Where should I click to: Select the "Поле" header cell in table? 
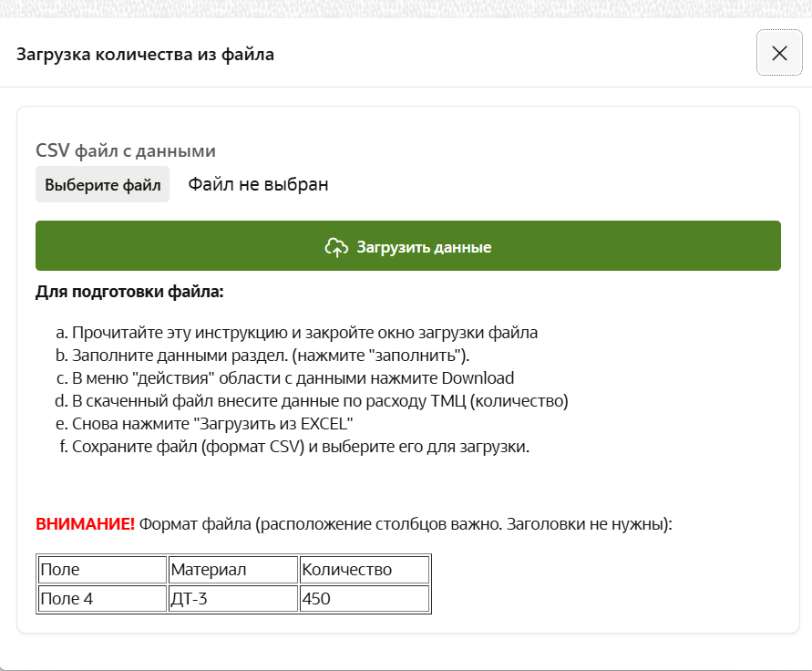pos(102,570)
